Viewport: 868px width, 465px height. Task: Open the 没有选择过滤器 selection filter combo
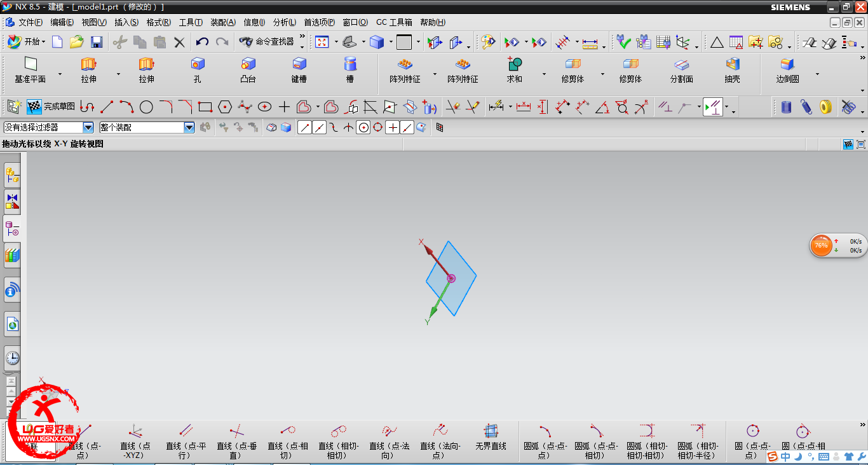[49, 128]
